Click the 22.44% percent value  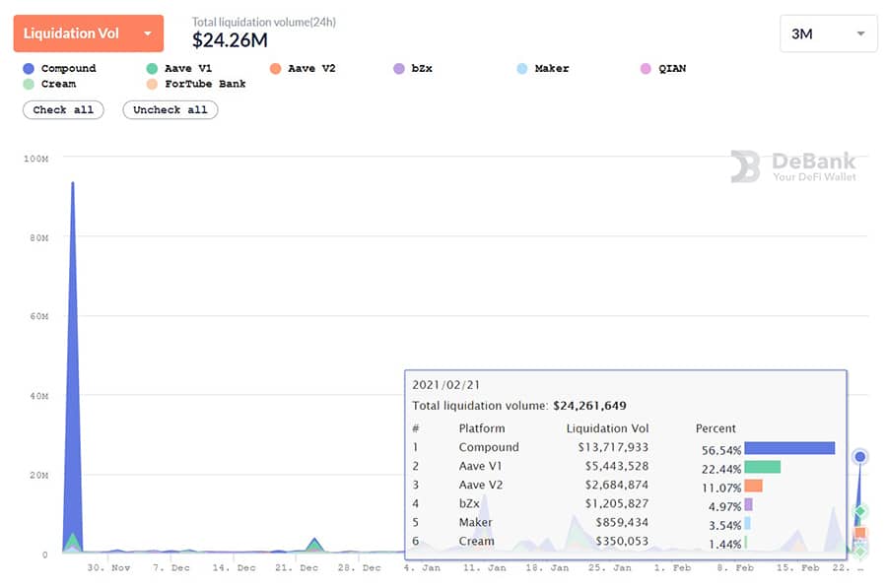[721, 469]
